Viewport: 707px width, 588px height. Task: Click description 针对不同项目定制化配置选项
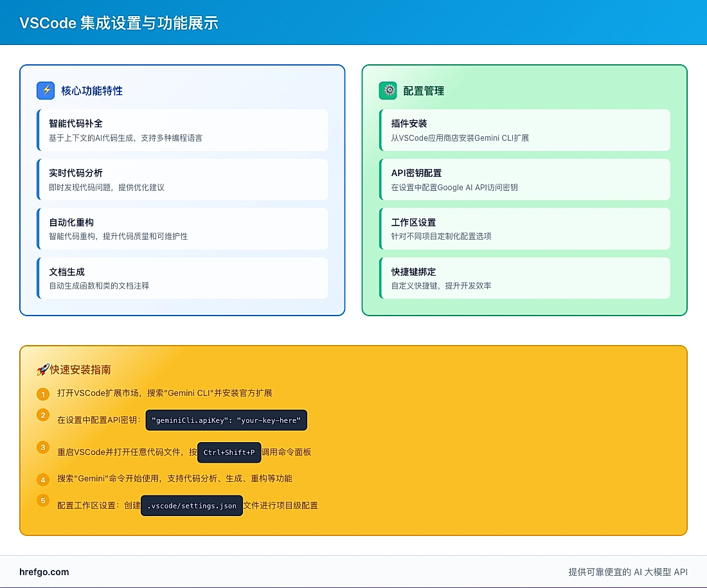pos(441,236)
